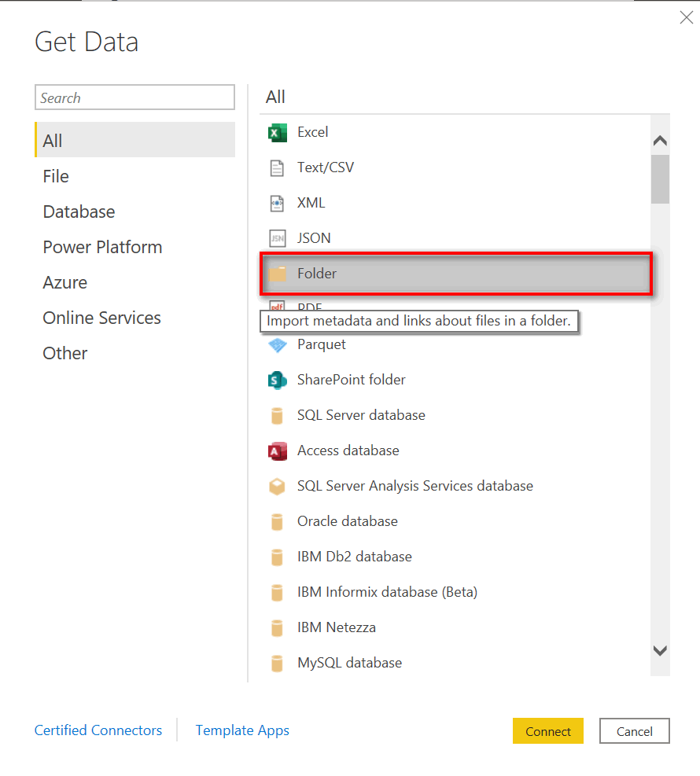The width and height of the screenshot is (700, 776).
Task: Open the Certified Connectors link
Action: click(x=98, y=730)
